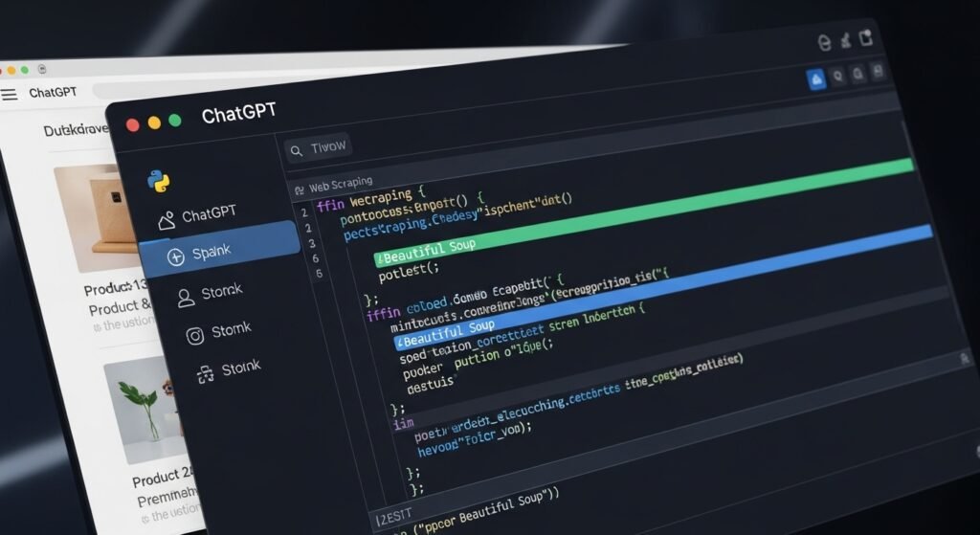This screenshot has height=535, width=980.
Task: Click the "destuis" code line
Action: [430, 385]
